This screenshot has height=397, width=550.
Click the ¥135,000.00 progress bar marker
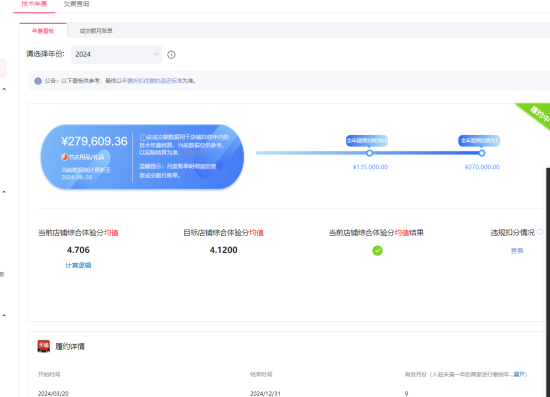tap(369, 153)
